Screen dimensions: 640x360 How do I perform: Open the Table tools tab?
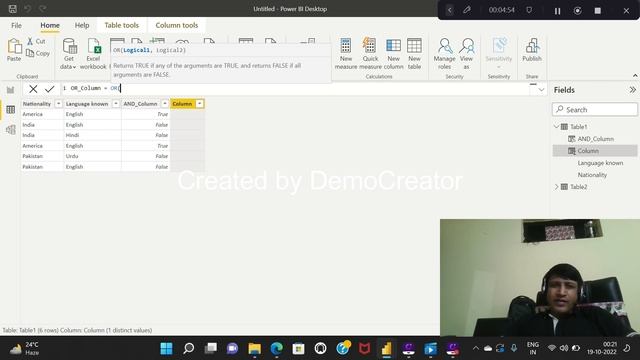[122, 25]
